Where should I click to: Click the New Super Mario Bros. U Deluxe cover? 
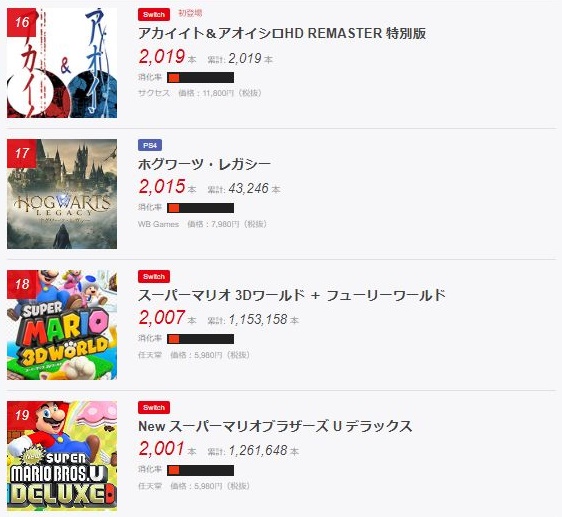pyautogui.click(x=62, y=456)
